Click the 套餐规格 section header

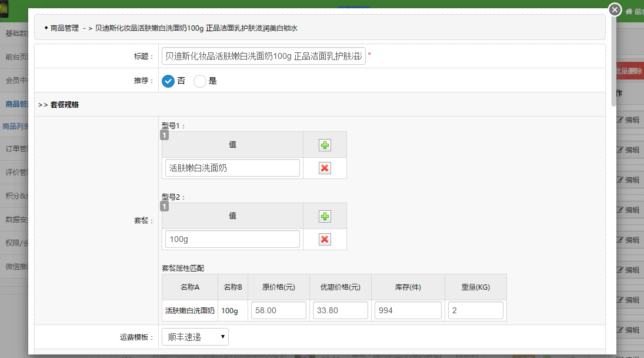[x=65, y=105]
